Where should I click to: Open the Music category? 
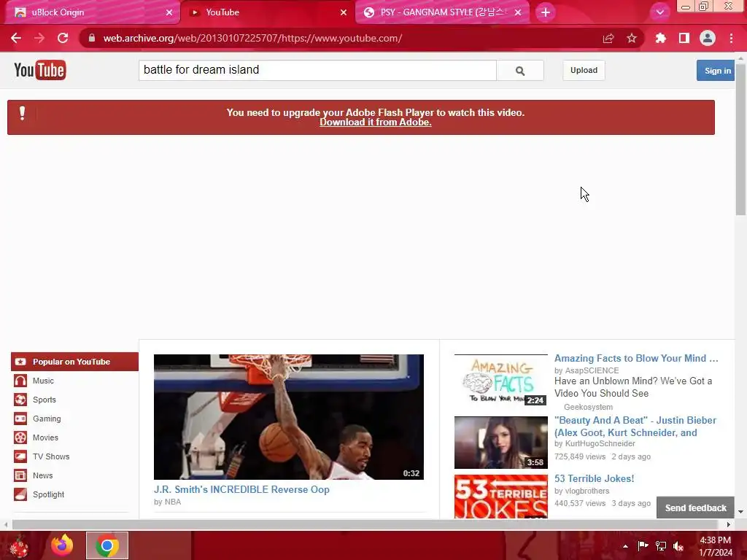[x=43, y=381]
